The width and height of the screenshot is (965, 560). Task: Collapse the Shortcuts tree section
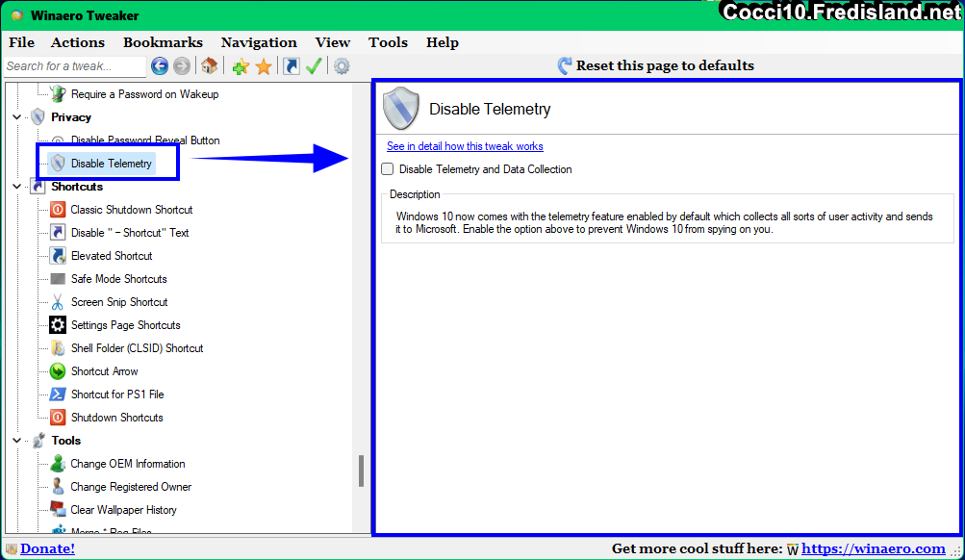pyautogui.click(x=16, y=187)
